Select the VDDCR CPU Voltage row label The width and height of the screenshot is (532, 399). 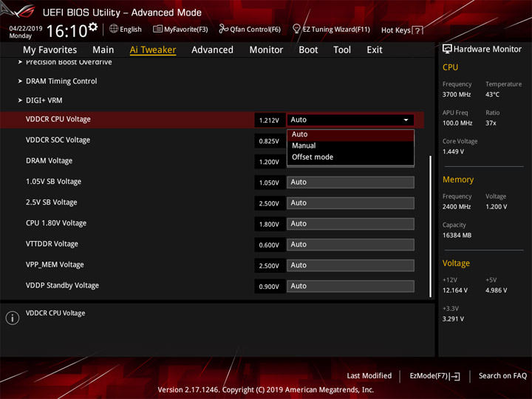pyautogui.click(x=58, y=120)
